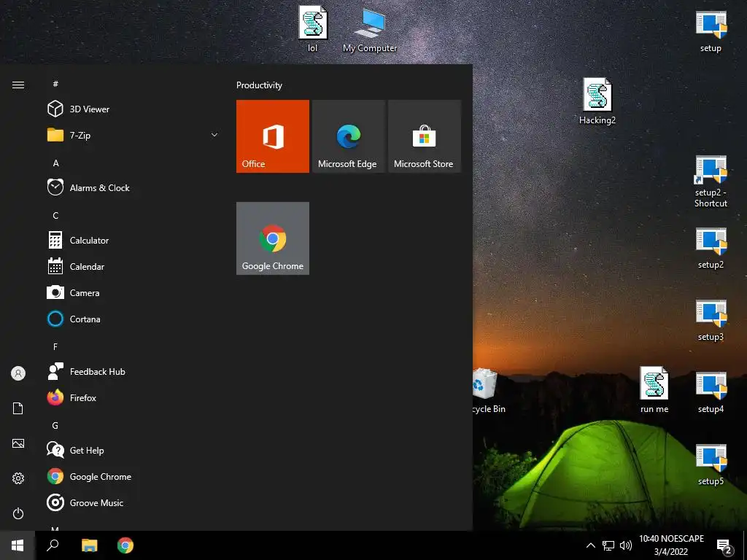Expand the Start hamburger menu

(18, 85)
